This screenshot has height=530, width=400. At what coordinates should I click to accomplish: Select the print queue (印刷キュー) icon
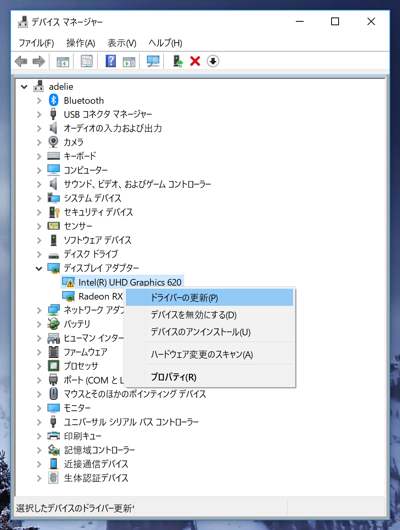pyautogui.click(x=53, y=436)
